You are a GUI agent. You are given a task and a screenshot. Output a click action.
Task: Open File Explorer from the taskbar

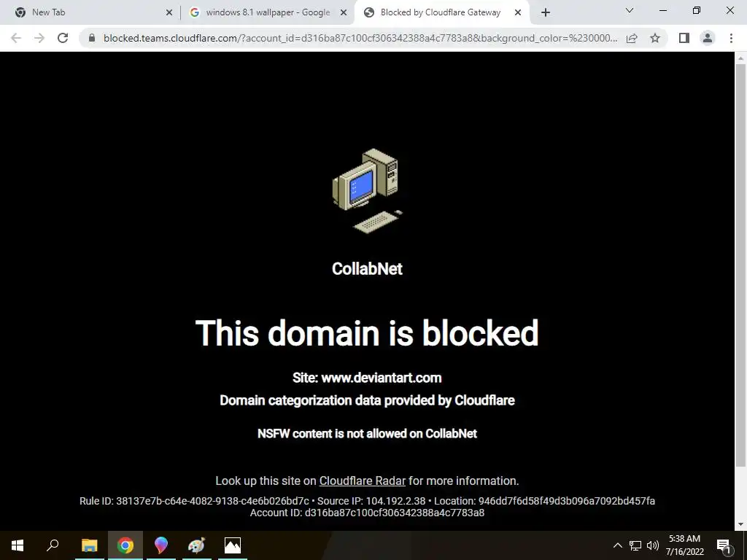pos(90,545)
